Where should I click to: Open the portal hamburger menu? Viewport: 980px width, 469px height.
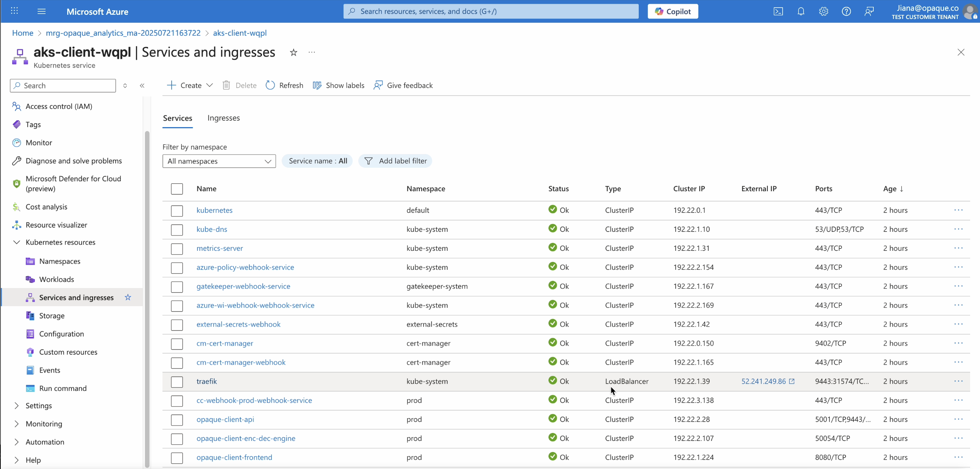click(41, 11)
